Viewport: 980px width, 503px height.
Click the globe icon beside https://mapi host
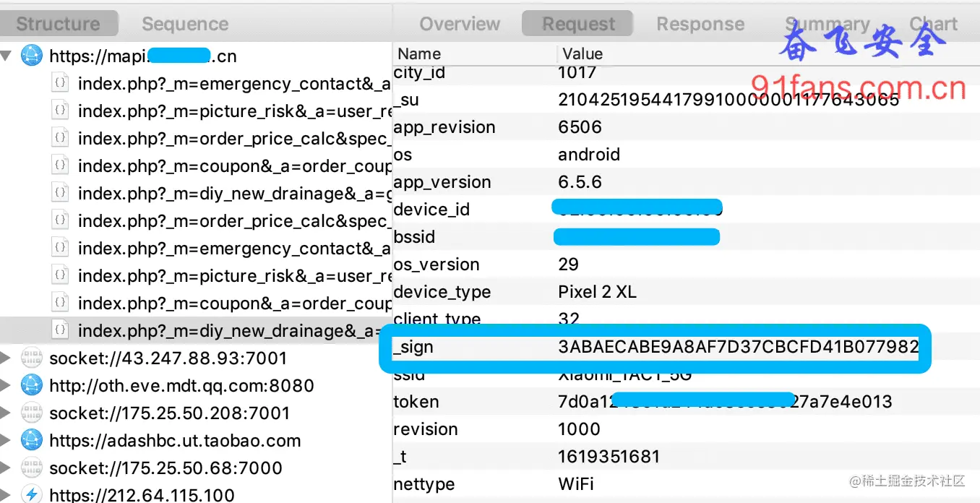31,56
